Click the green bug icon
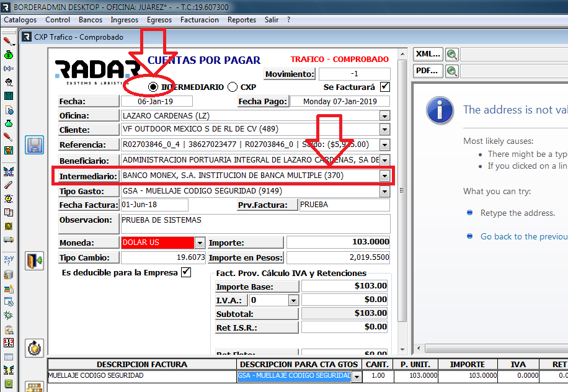Screen dimensions: 568x392 pyautogui.click(x=9, y=316)
